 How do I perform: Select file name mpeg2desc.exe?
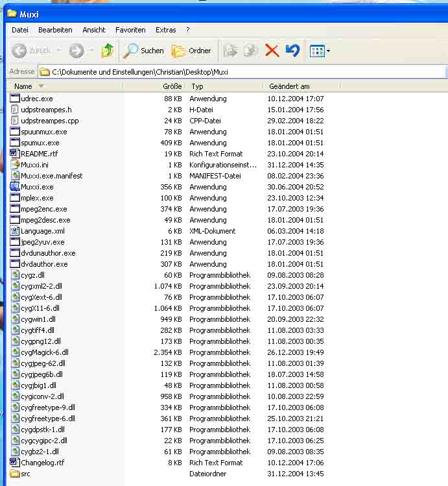(x=45, y=220)
